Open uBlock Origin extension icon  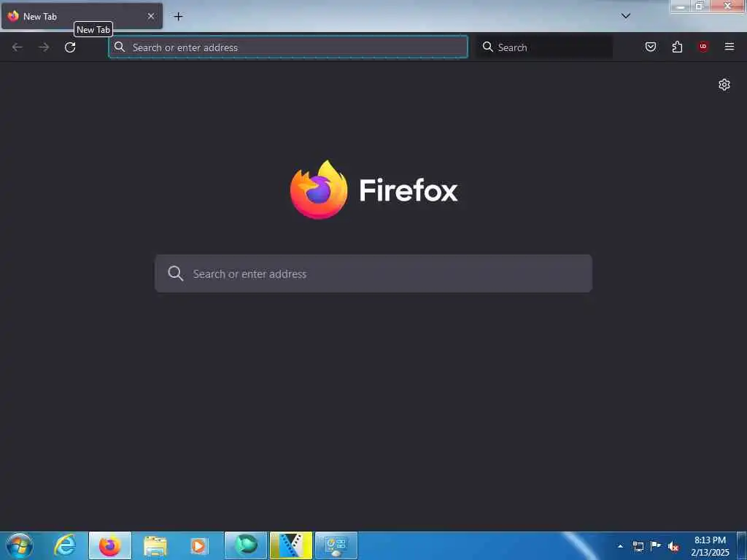[x=703, y=47]
